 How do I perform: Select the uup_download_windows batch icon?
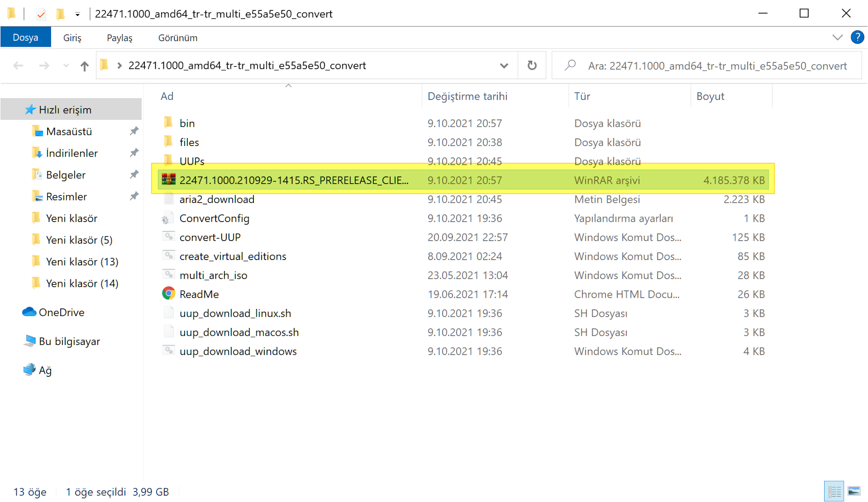pos(168,350)
